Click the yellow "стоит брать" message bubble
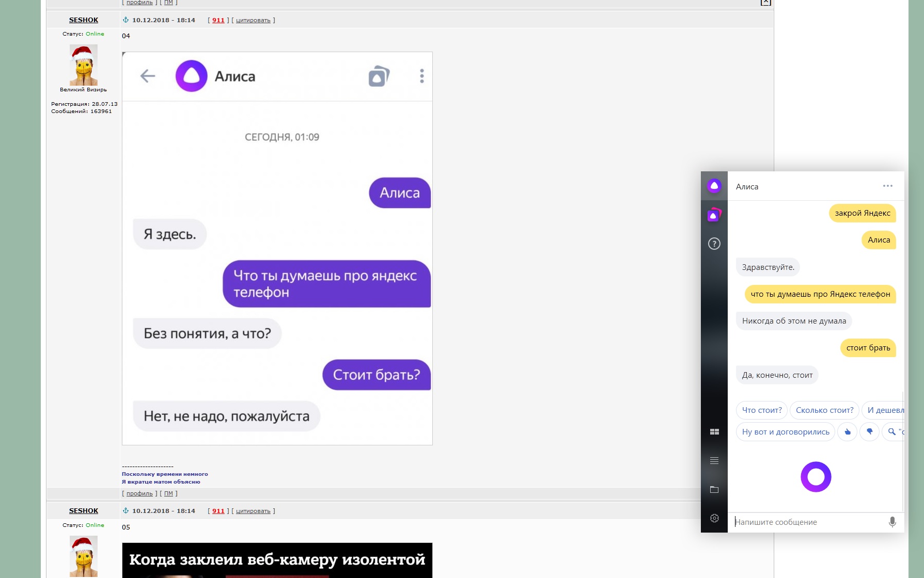The width and height of the screenshot is (924, 578). (868, 348)
